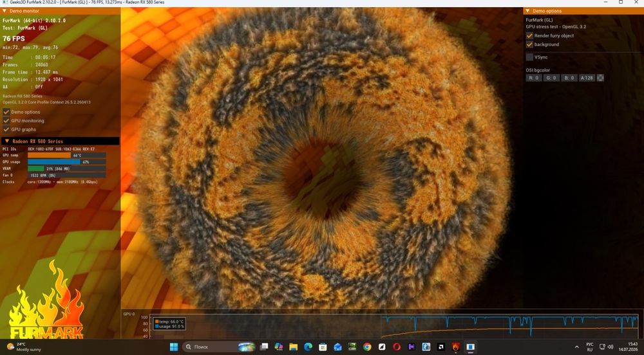The height and width of the screenshot is (355, 644).
Task: Click the 76 FPS readout
Action: click(14, 39)
